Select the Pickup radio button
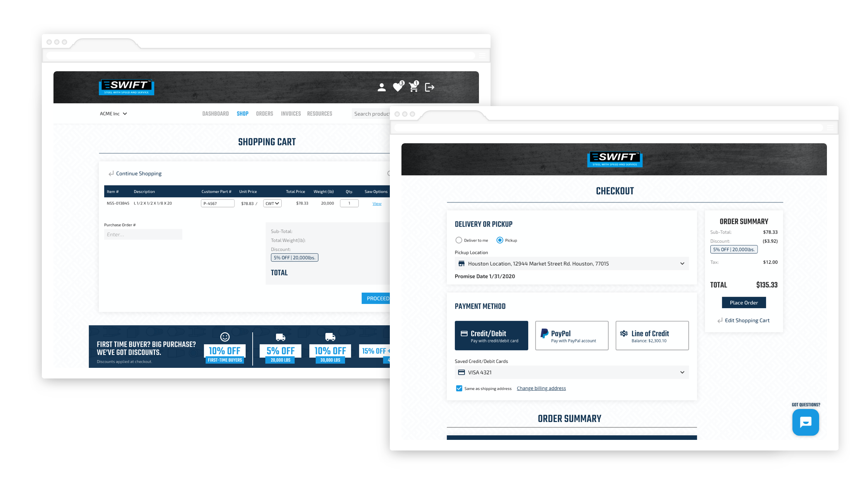 (498, 240)
